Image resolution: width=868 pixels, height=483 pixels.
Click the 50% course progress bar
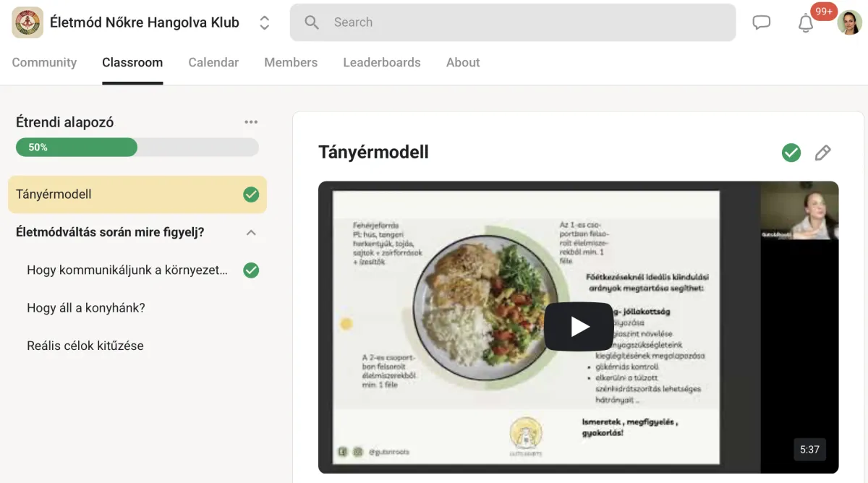click(137, 147)
